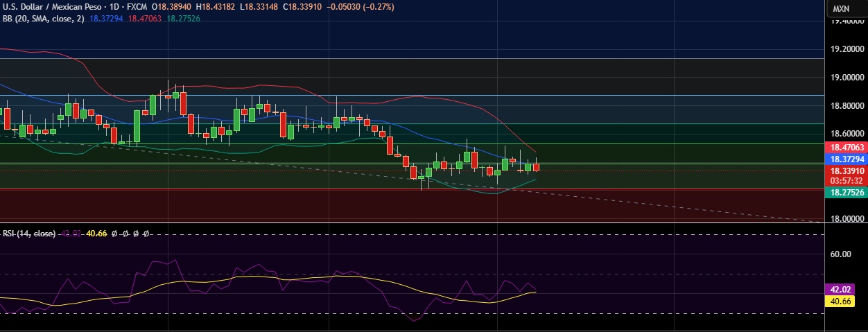Click the close price C18.33910 in header
This screenshot has height=332, width=868.
(302, 6)
